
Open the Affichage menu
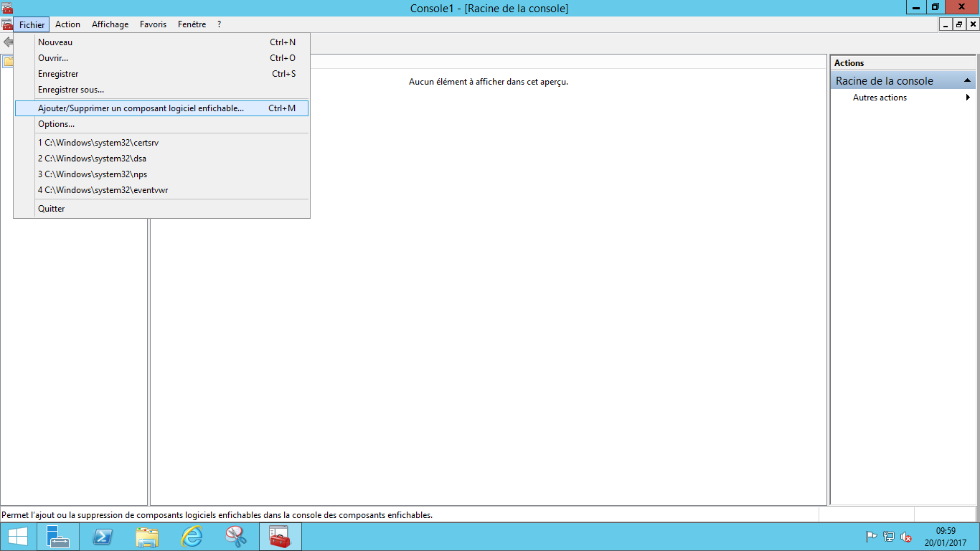click(110, 24)
